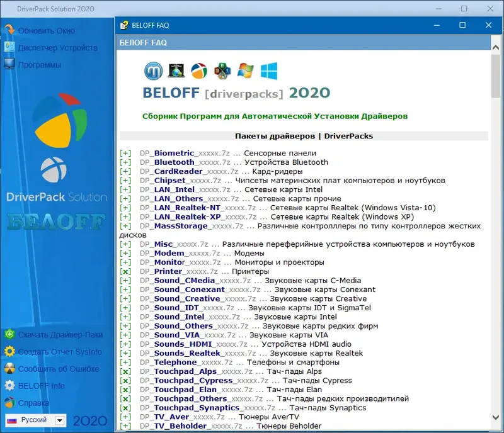Expand [+] next to DP_Sound_CMedia
Image resolution: width=504 pixels, height=433 pixels.
[x=125, y=281]
